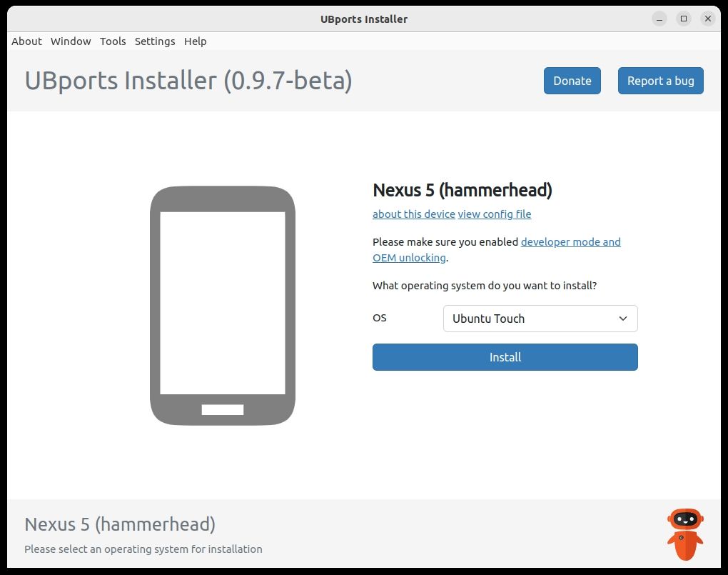The width and height of the screenshot is (728, 575).
Task: Expand the Ubuntu Touch combo box chevron
Action: 624,319
